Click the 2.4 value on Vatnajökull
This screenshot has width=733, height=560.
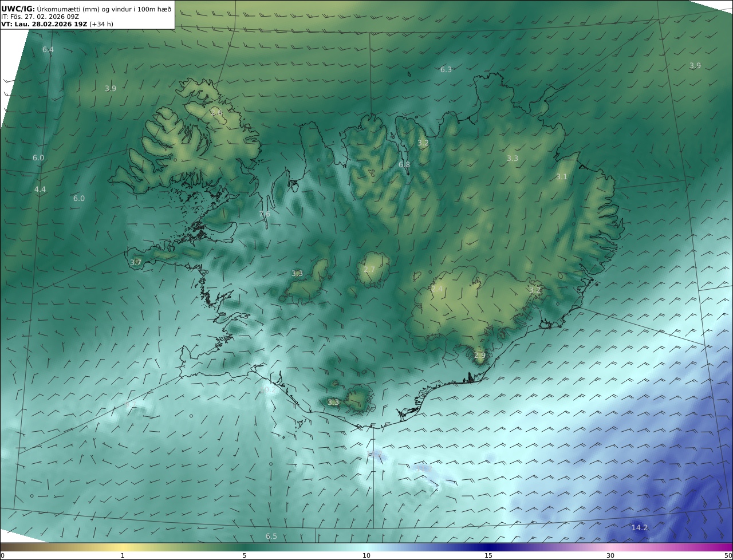tap(437, 289)
